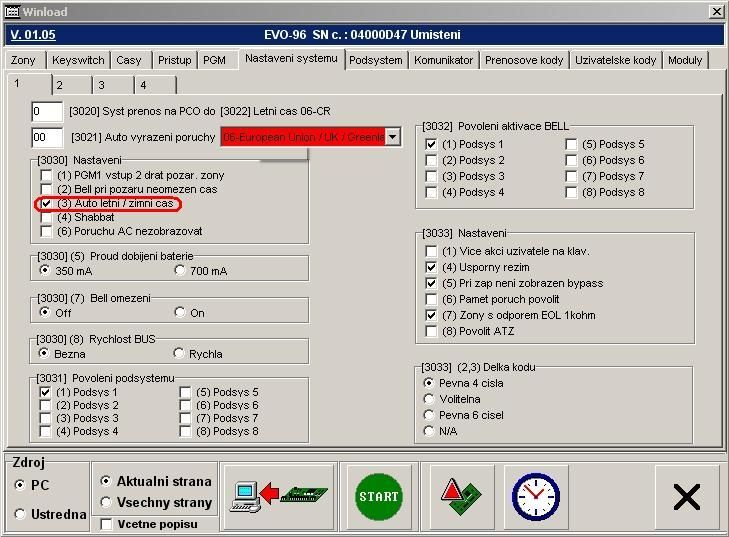Screen dimensions: 729x537
Task: Select the Vsechny strany option
Action: 106,502
